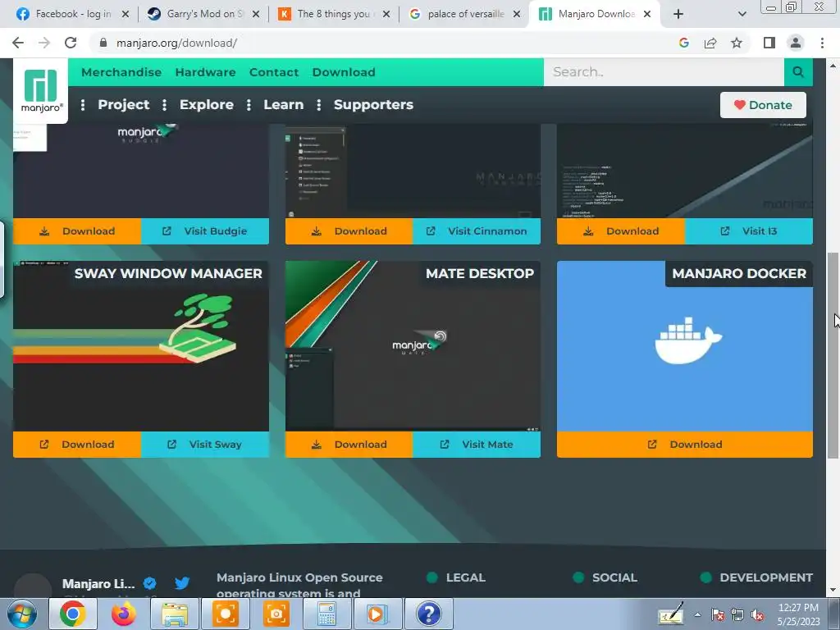Click Visit Budgie link
Viewport: 840px width, 630px height.
[205, 231]
